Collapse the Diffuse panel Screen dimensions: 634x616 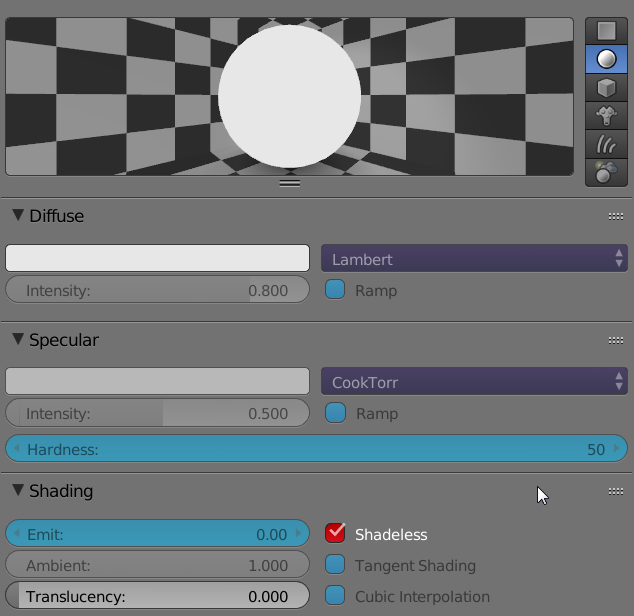pyautogui.click(x=18, y=215)
